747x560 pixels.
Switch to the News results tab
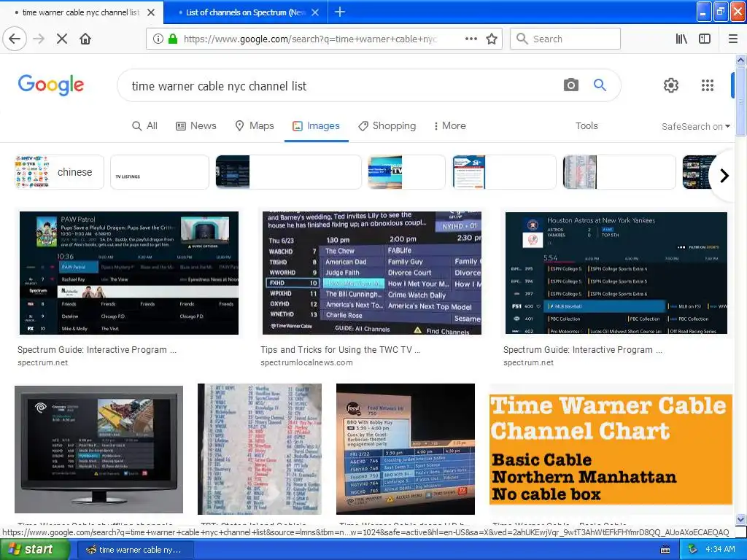coord(196,125)
